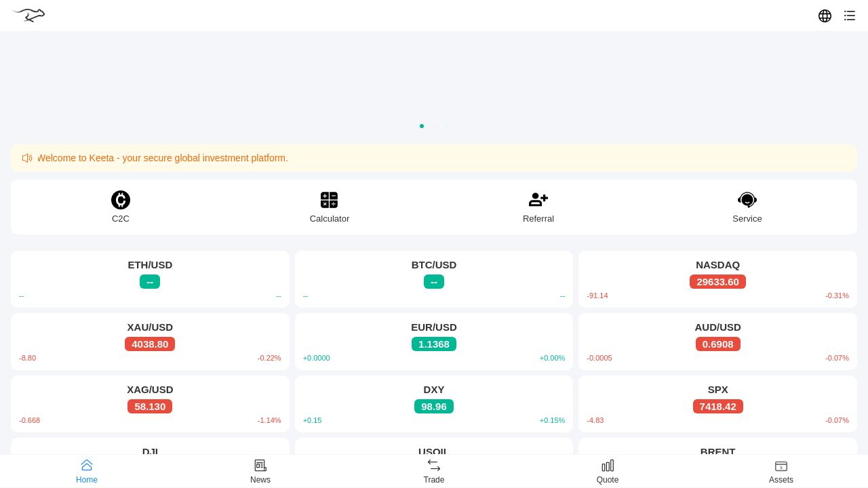868x488 pixels.
Task: Click XAG/USD price 58.130
Action: tap(150, 407)
